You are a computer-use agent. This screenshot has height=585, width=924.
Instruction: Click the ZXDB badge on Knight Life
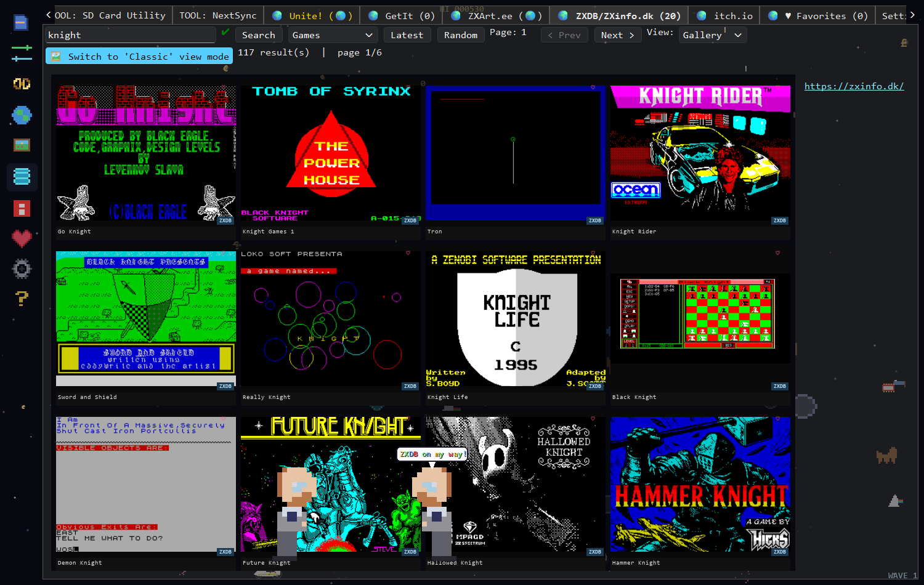coord(595,386)
